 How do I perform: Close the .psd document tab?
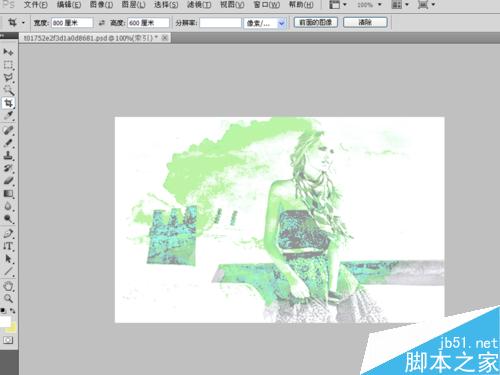(x=165, y=38)
